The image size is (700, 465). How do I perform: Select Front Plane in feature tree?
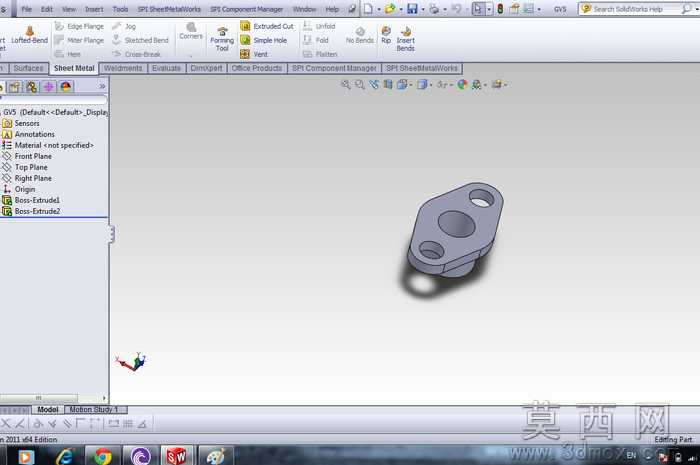[33, 156]
